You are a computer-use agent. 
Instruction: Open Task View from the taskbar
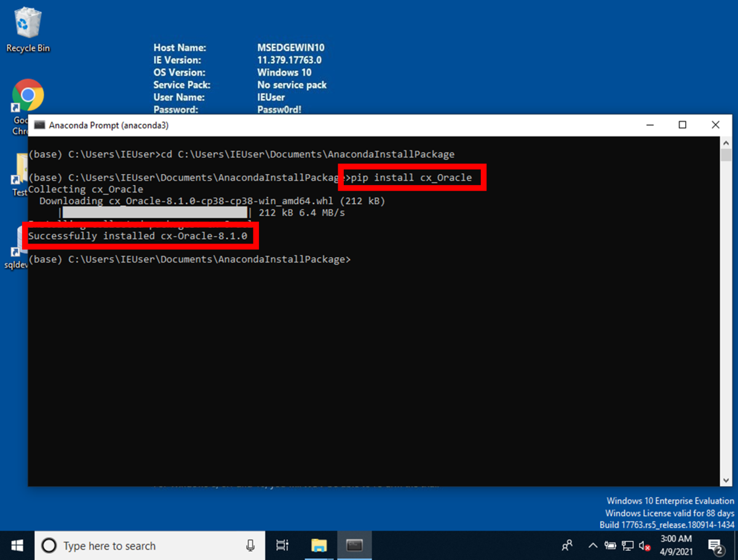click(282, 545)
